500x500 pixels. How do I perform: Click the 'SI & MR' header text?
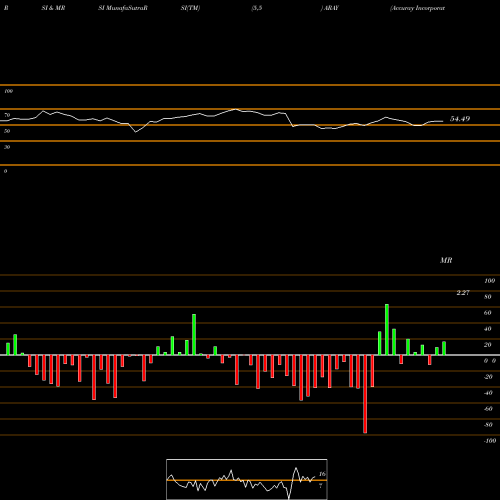(53, 8)
